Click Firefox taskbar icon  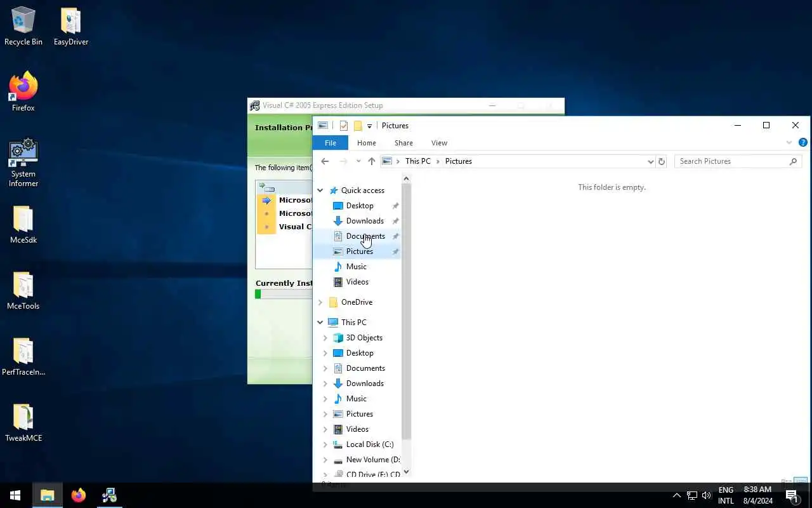(x=78, y=495)
